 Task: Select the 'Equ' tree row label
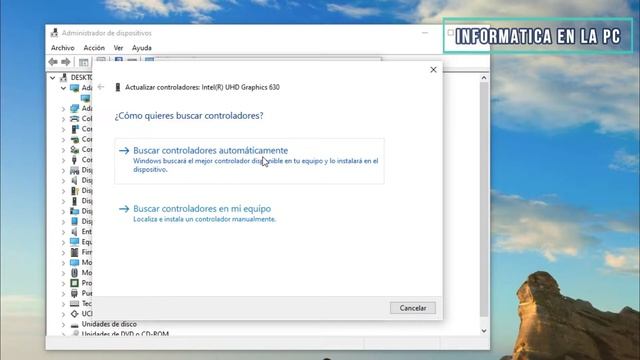(x=87, y=242)
